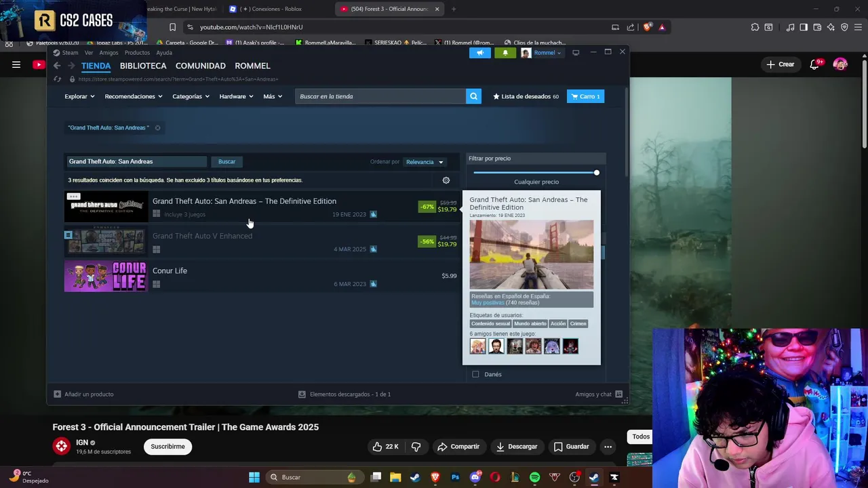Open Photoshop from taskbar
The height and width of the screenshot is (488, 868).
pyautogui.click(x=455, y=477)
